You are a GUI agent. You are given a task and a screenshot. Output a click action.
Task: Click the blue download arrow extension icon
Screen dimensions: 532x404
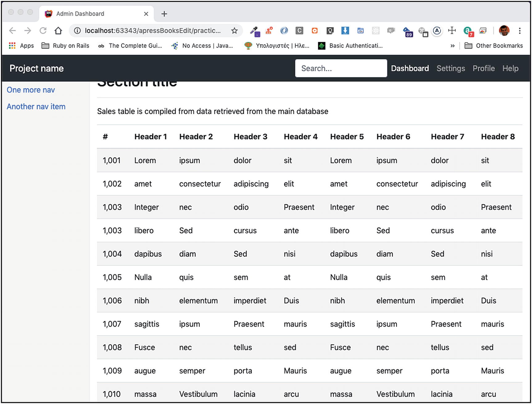pyautogui.click(x=345, y=31)
